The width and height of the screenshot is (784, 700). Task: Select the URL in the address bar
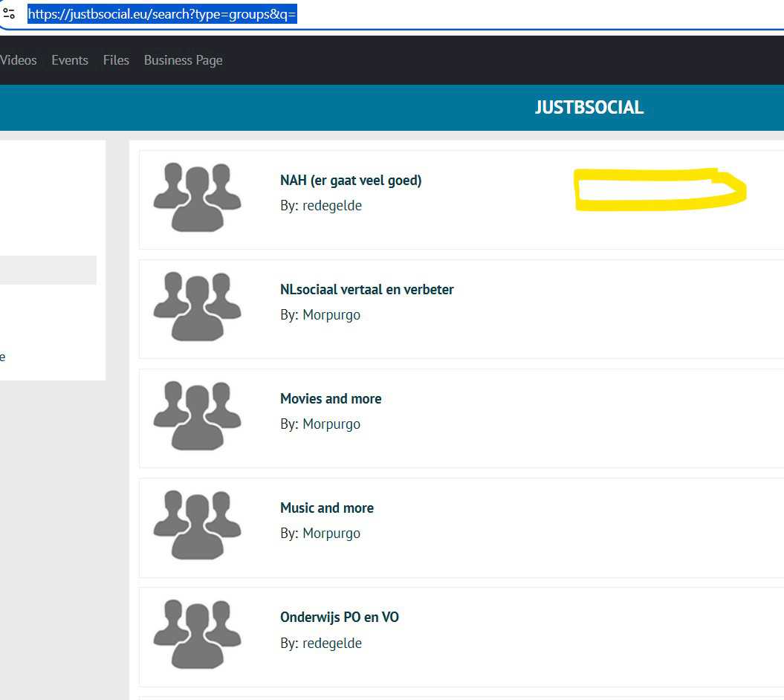[163, 14]
